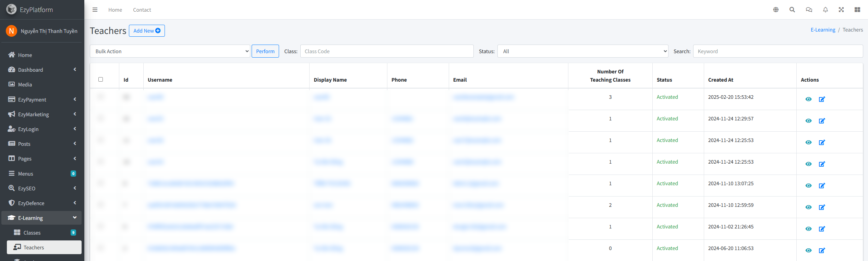Expand the EzySEO sidebar menu
This screenshot has width=868, height=261.
coord(41,188)
